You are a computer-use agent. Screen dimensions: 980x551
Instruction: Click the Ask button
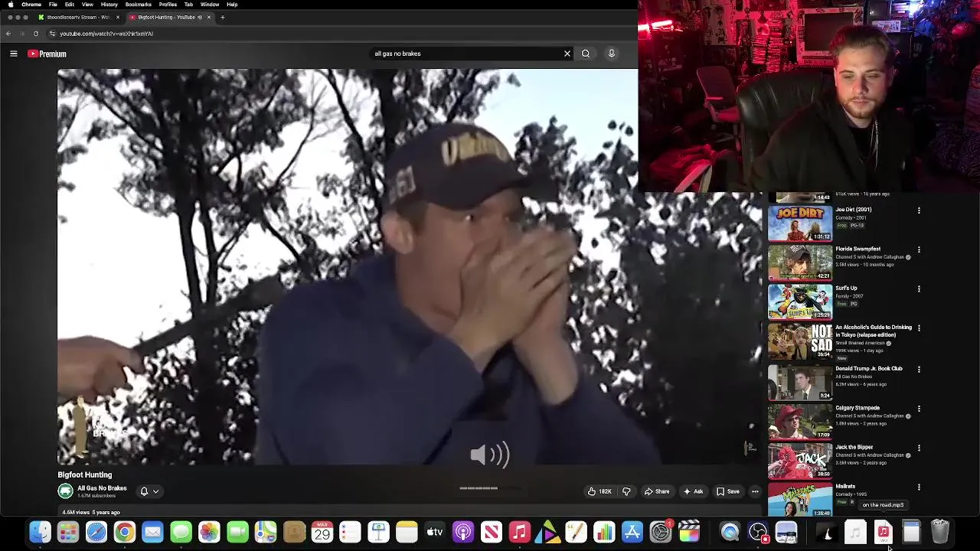point(694,491)
